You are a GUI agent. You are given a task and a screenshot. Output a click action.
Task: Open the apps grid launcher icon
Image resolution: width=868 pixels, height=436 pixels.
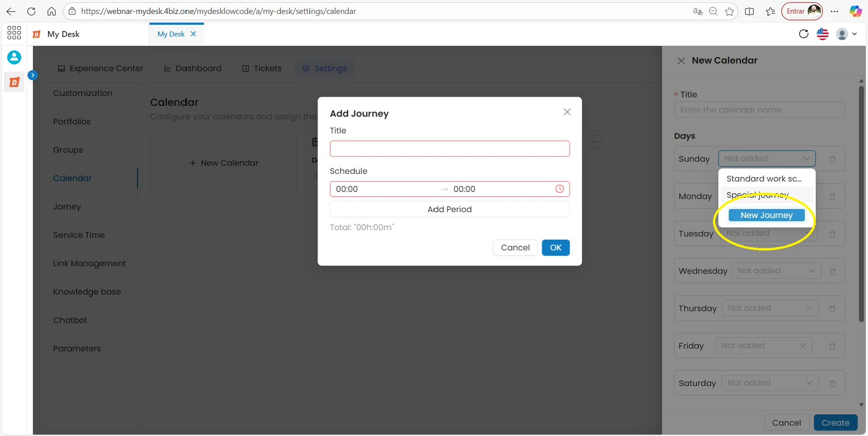pyautogui.click(x=14, y=32)
